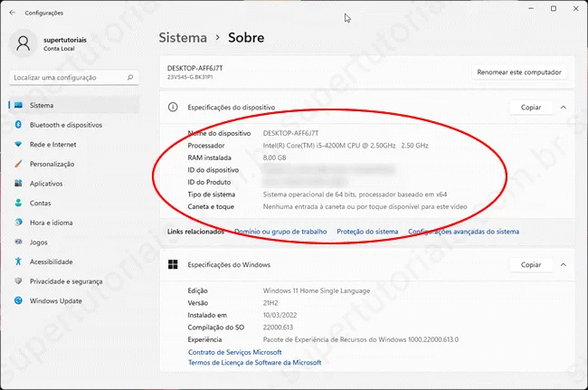This screenshot has width=588, height=390.
Task: Collapse the Especificações do Windows section
Action: [x=564, y=265]
